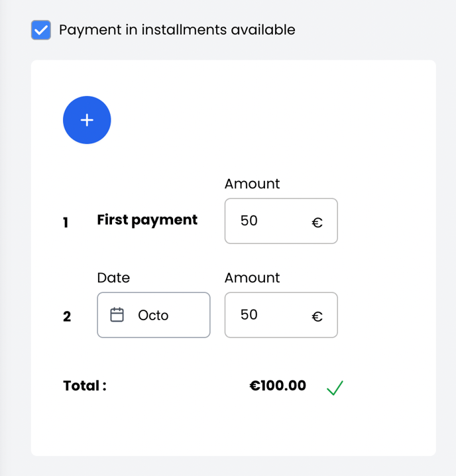Image resolution: width=456 pixels, height=476 pixels.
Task: Click installment row number 2
Action: pos(67,317)
